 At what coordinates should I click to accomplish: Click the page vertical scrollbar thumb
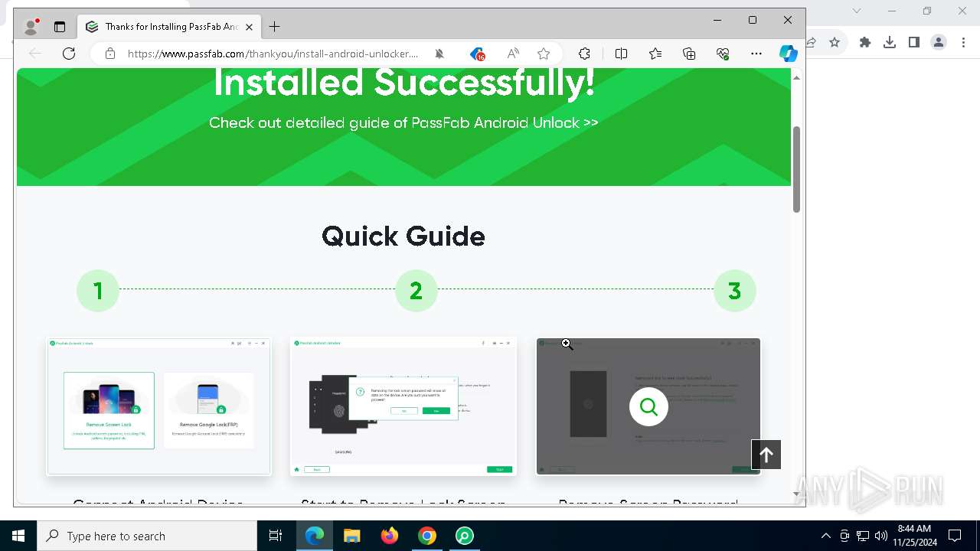tap(796, 169)
